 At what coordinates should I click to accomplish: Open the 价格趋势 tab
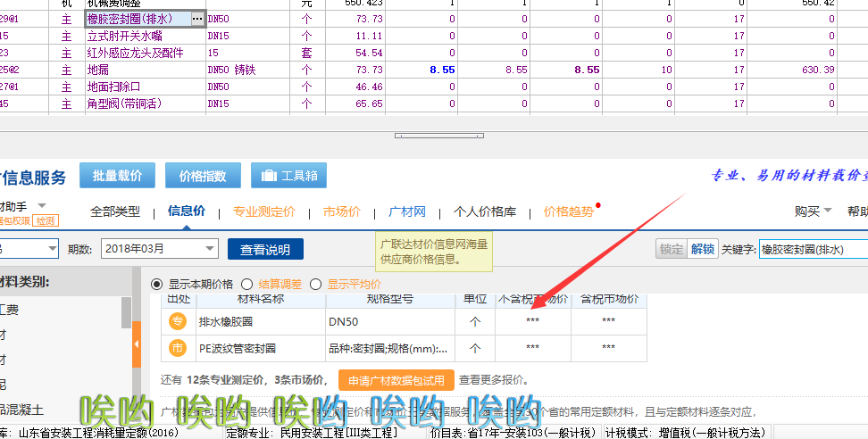569,211
